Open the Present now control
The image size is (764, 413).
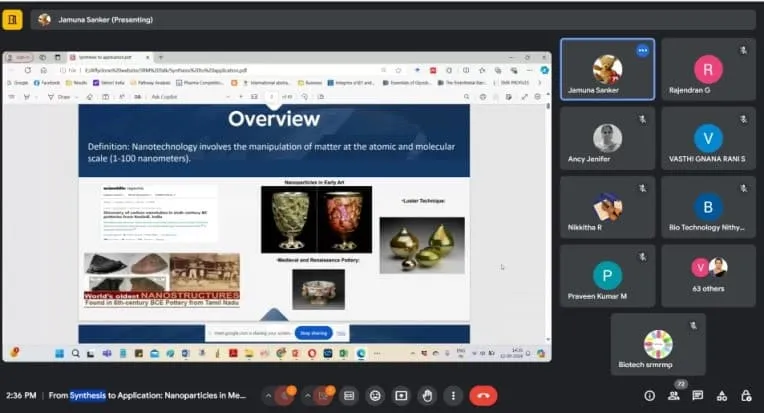coord(401,396)
